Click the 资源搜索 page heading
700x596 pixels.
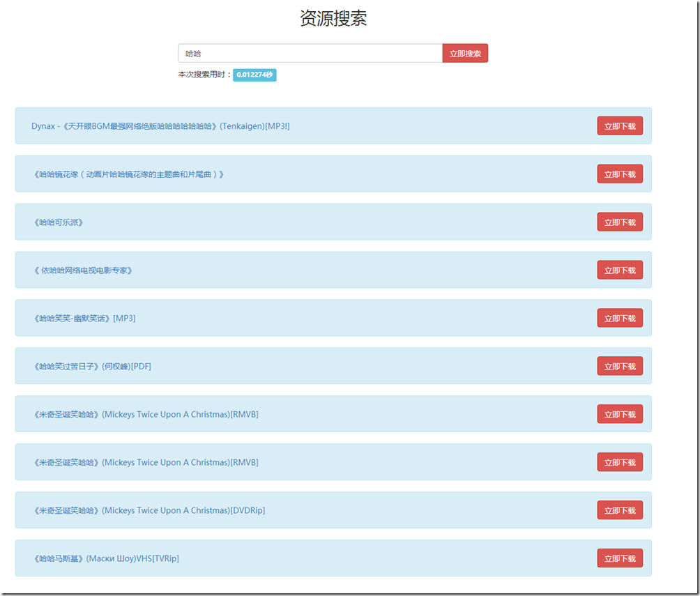(x=333, y=18)
